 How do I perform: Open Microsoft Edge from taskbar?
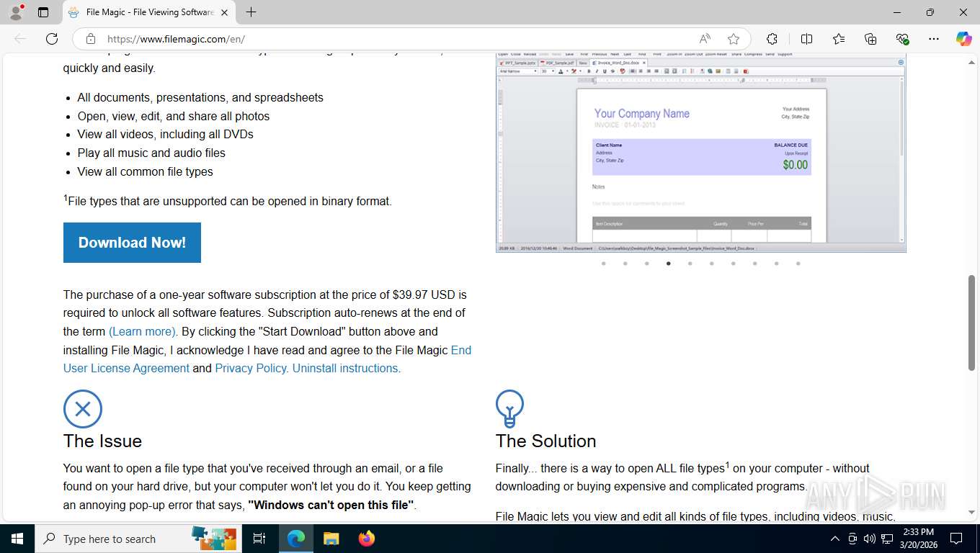tap(296, 539)
